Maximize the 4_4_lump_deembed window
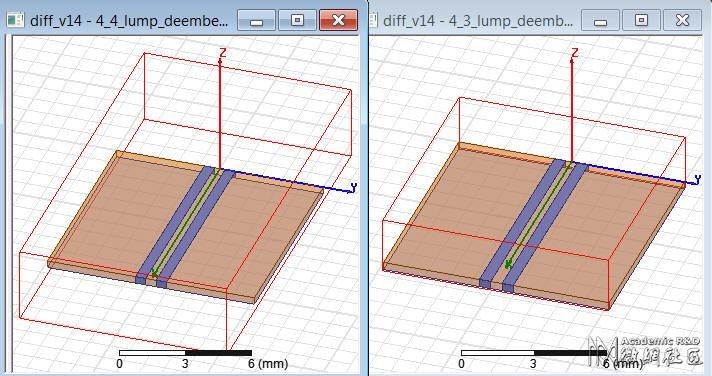 pos(297,20)
